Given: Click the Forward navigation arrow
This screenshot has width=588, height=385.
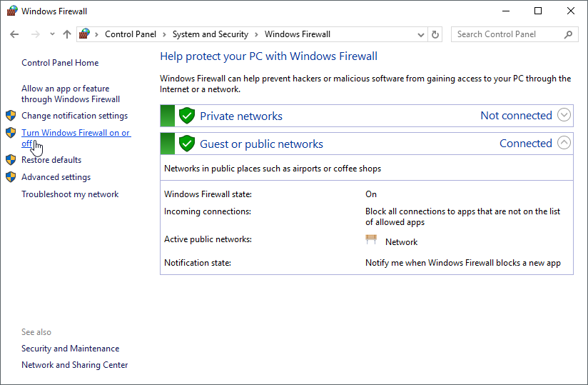Looking at the screenshot, I should pyautogui.click(x=35, y=34).
